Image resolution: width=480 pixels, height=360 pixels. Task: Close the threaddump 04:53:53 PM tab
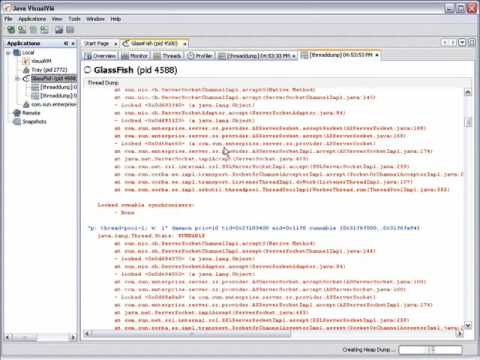click(x=377, y=55)
